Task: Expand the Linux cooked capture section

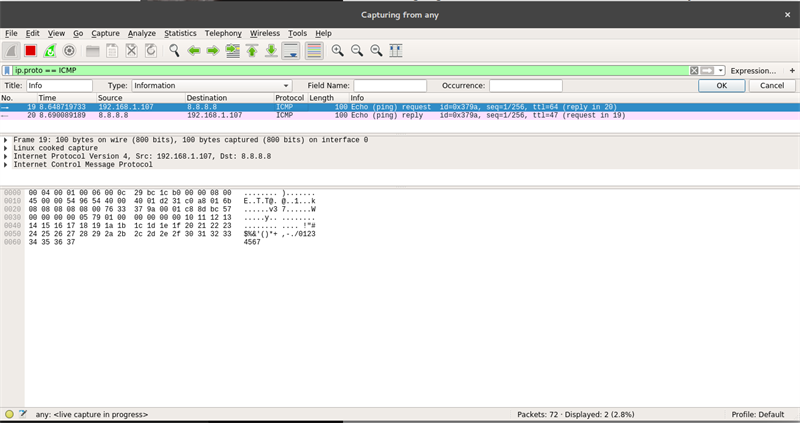Action: (7, 148)
